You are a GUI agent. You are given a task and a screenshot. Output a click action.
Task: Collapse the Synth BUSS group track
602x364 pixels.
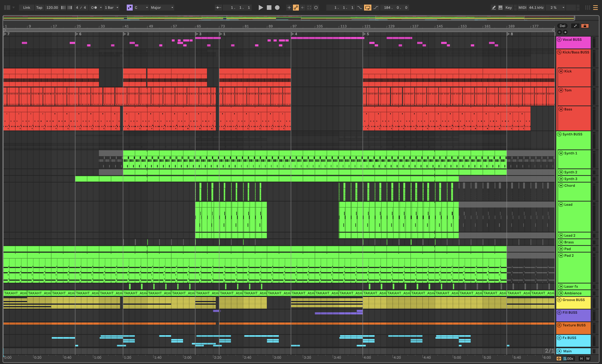[x=559, y=134]
